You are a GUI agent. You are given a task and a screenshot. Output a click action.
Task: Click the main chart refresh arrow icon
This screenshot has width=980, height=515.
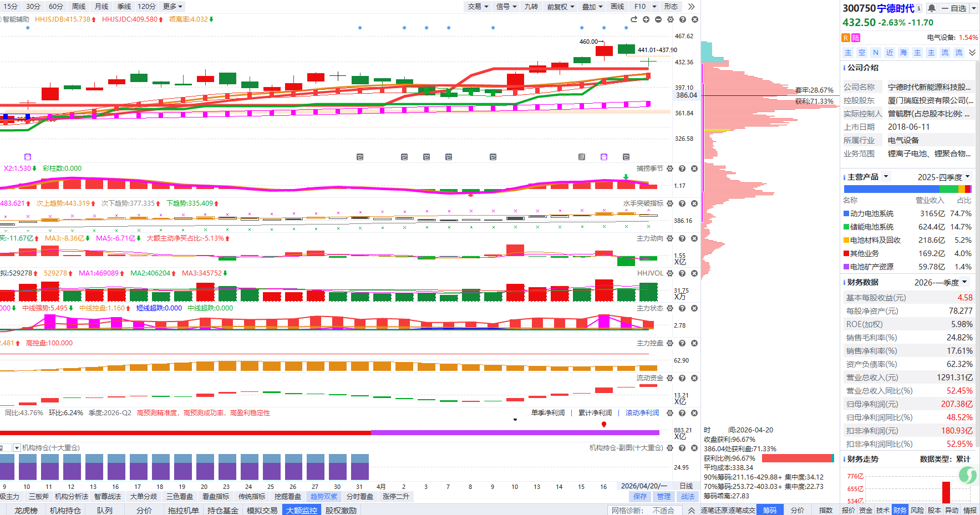tap(634, 19)
